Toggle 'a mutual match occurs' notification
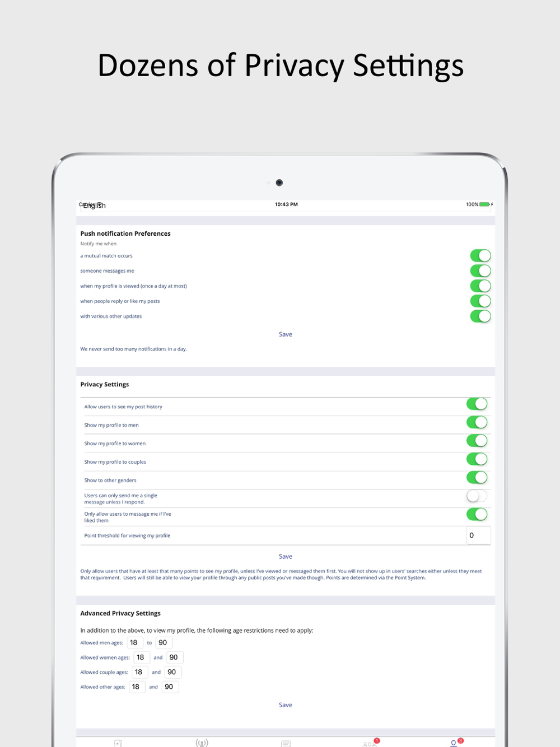 [480, 256]
